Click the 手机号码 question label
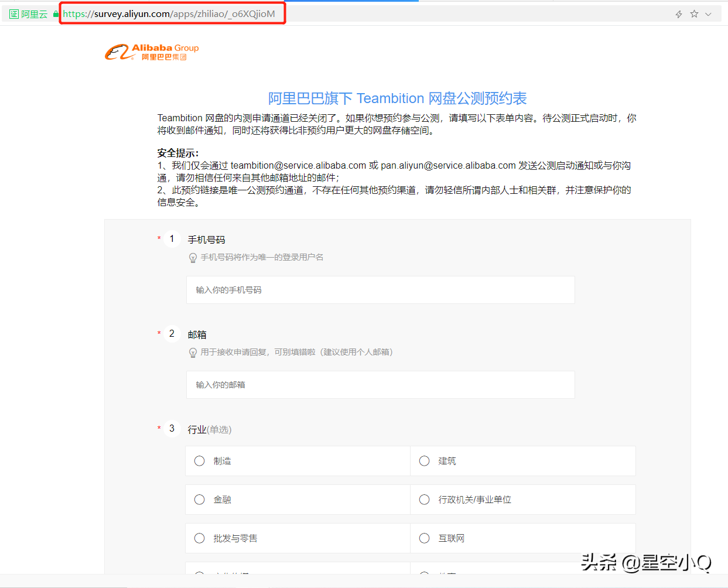Screen dimensions: 728x588 206,240
